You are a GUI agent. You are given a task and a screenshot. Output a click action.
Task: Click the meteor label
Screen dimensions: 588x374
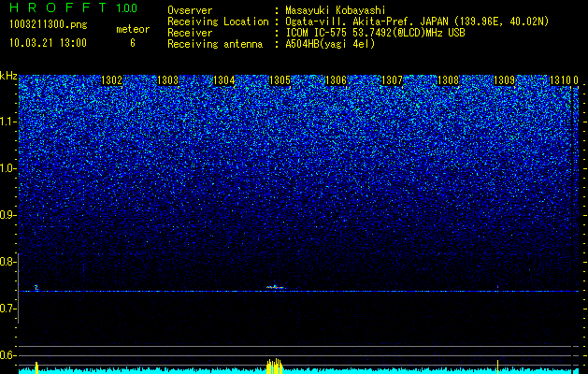tap(133, 29)
